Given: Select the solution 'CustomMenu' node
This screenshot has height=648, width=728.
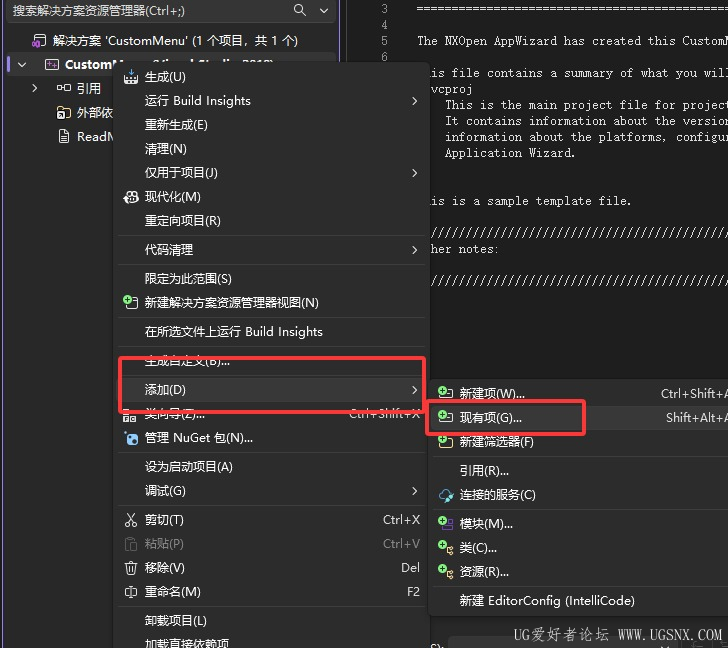Looking at the screenshot, I should (x=175, y=41).
